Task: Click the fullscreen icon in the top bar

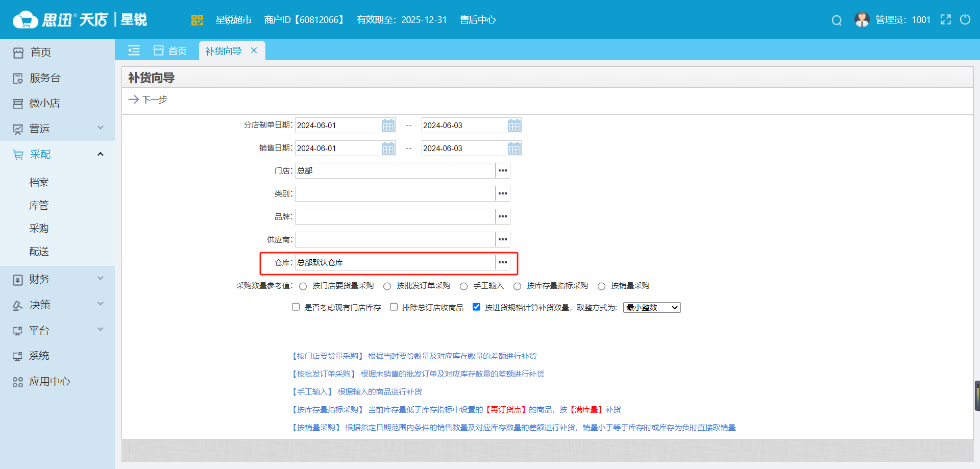Action: tap(946, 19)
